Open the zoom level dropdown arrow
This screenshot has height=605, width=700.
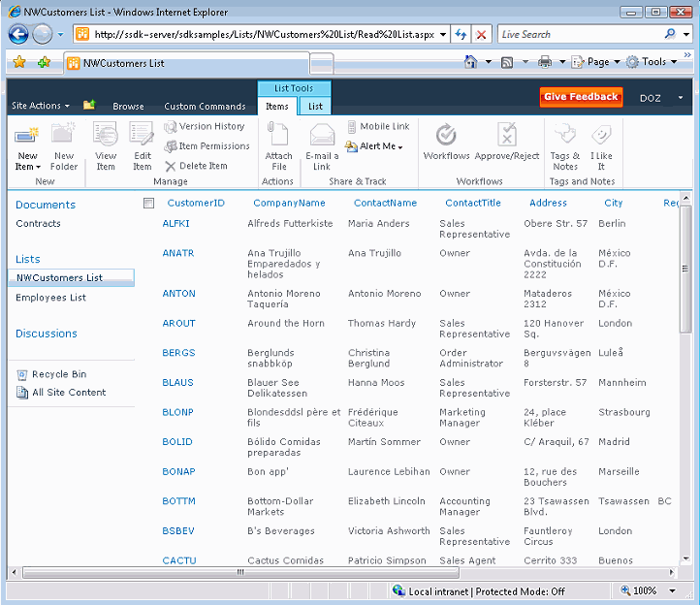[x=672, y=591]
